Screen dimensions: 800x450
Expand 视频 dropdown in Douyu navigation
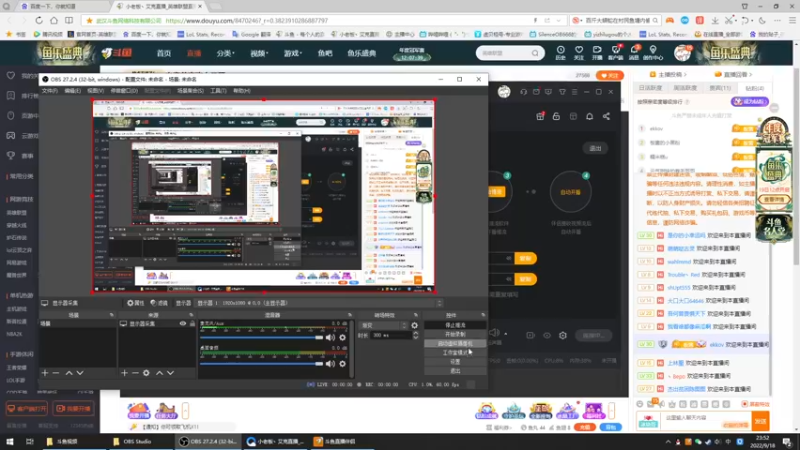coord(259,53)
